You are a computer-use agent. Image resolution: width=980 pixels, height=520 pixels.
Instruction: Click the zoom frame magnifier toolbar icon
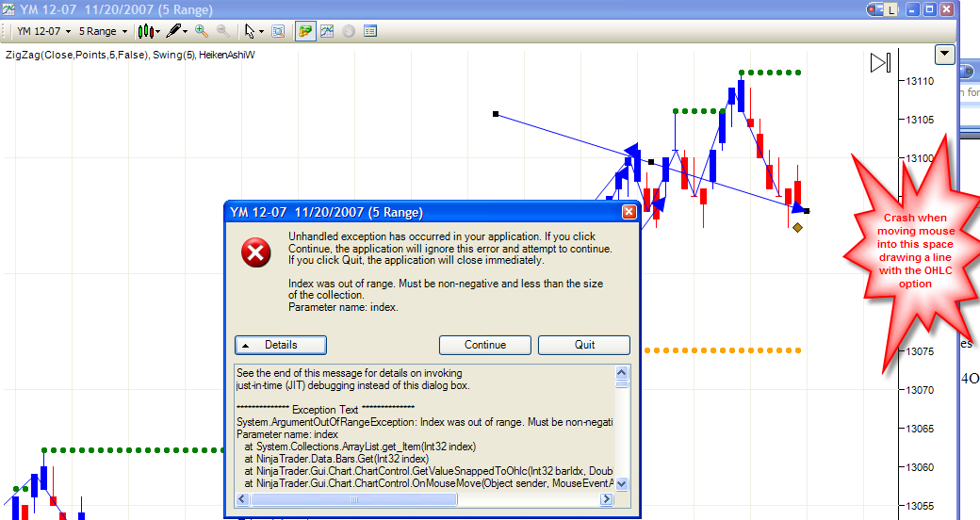tap(278, 31)
